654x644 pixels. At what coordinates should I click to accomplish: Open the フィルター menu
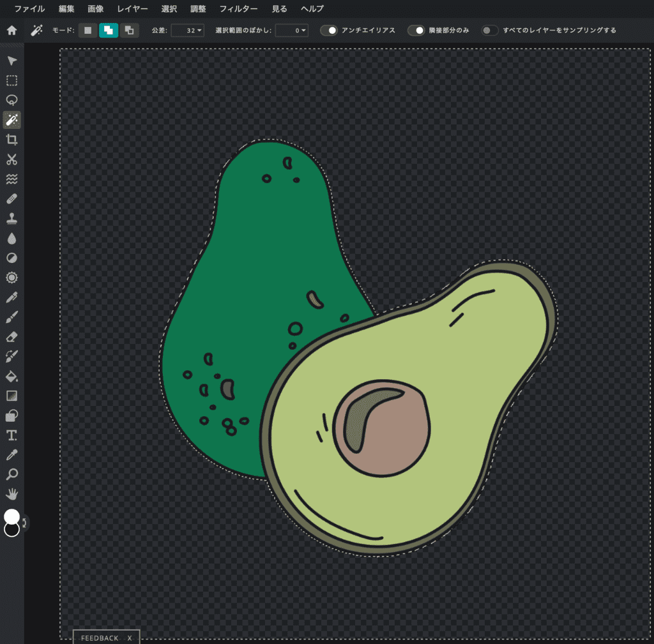(x=238, y=9)
